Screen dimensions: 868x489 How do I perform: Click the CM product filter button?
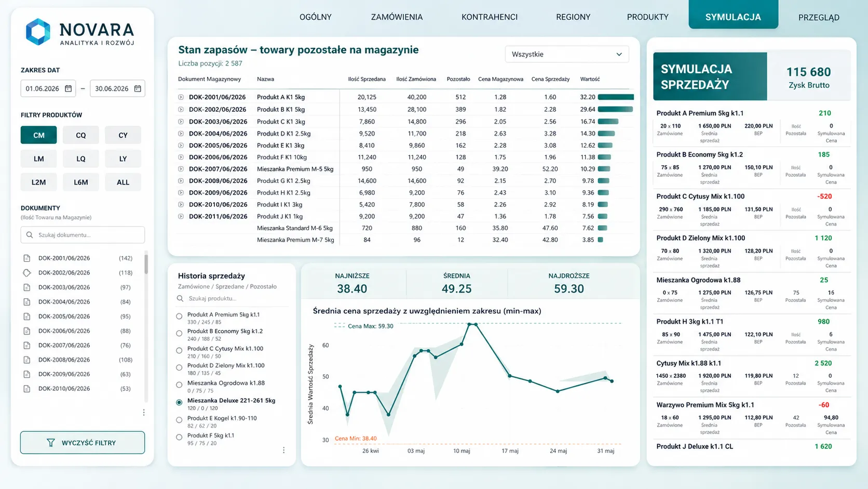click(39, 135)
